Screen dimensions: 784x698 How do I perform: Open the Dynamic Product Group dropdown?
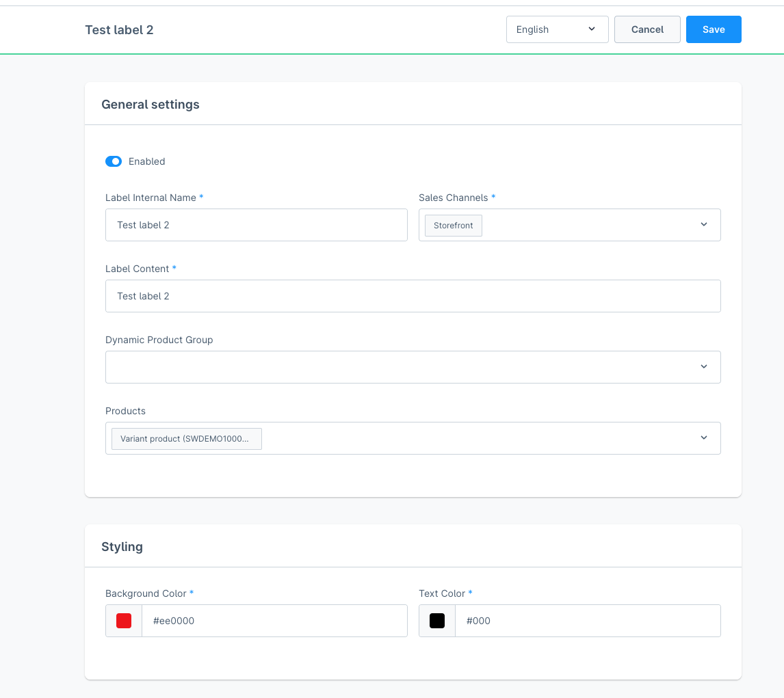tap(413, 367)
